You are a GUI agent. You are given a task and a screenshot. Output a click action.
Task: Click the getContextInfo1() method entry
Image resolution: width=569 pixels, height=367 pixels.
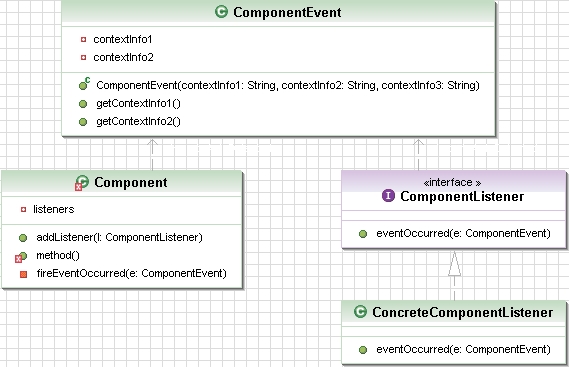click(x=138, y=103)
